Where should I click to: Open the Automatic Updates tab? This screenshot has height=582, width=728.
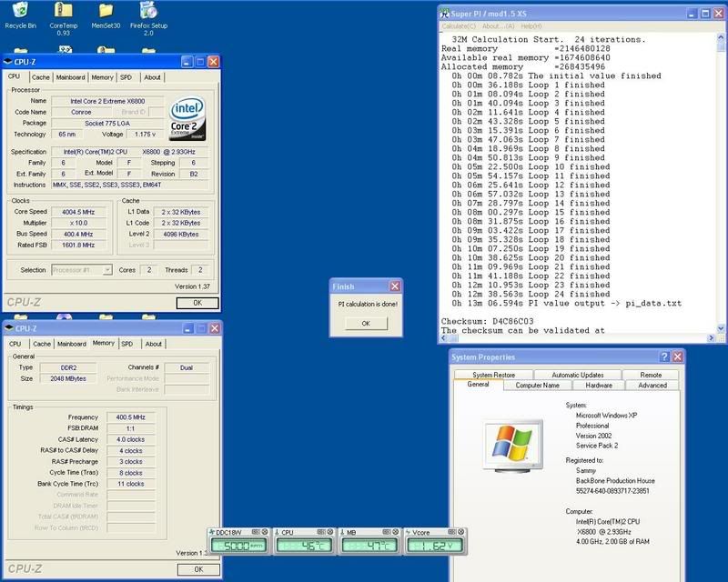point(578,375)
